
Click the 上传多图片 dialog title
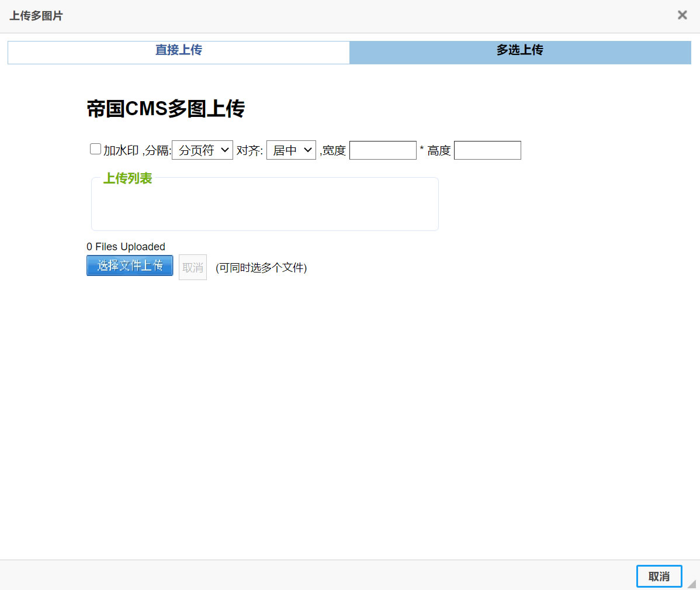[x=36, y=17]
